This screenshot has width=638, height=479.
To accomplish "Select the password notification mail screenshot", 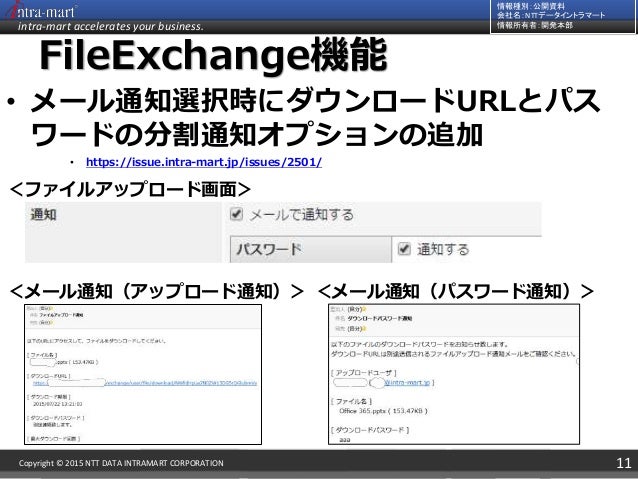I will point(454,374).
